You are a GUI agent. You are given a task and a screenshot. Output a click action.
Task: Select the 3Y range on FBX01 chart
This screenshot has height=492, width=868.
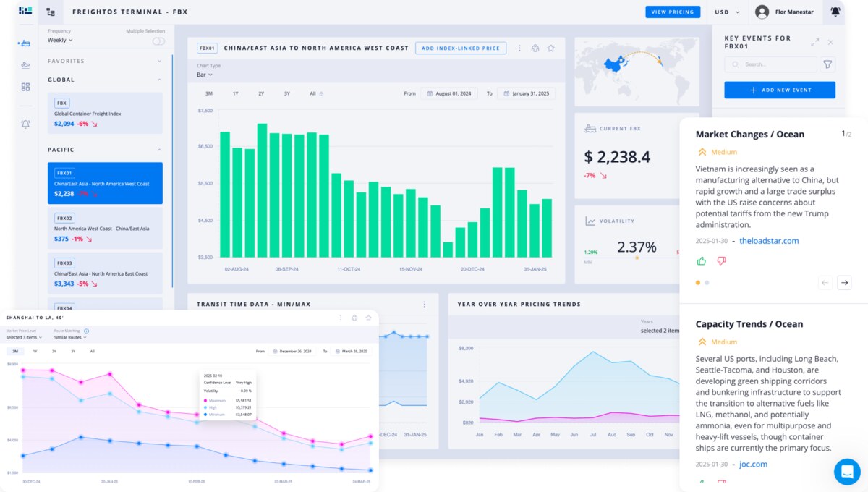(x=286, y=93)
